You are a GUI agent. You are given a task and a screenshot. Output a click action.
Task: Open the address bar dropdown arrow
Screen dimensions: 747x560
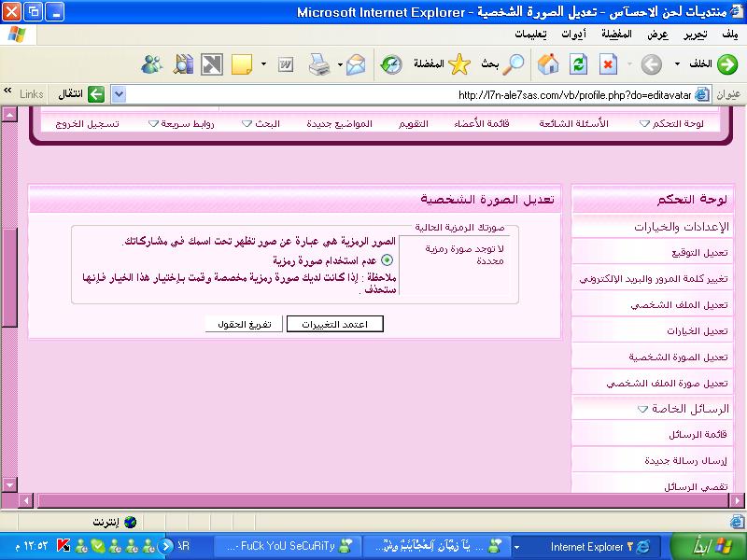point(118,94)
